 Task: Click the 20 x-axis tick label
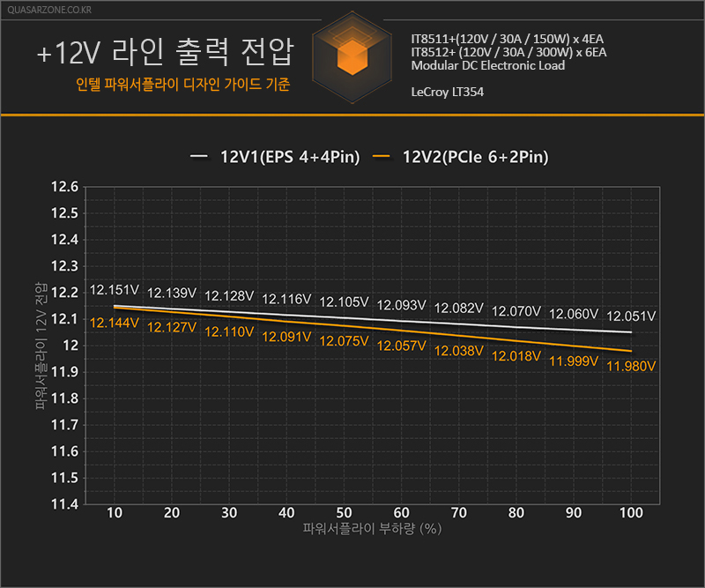[x=172, y=513]
